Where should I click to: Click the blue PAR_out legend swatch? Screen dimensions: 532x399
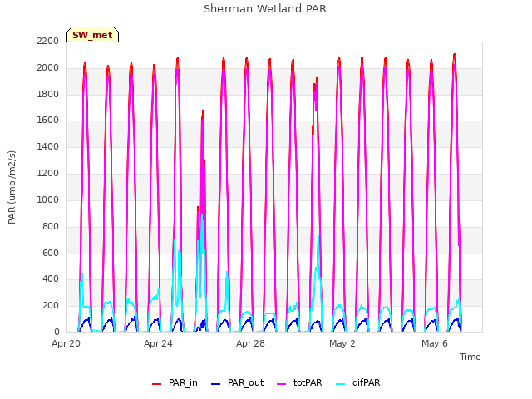coord(216,384)
